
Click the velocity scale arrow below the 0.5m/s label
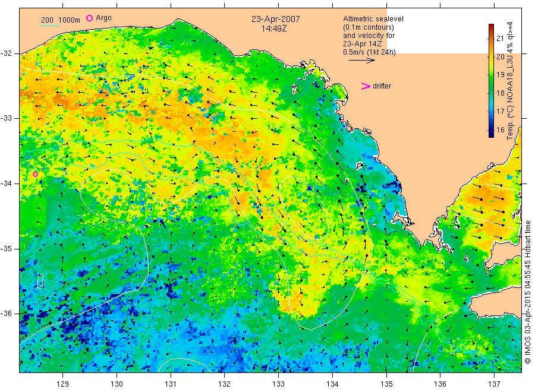[x=362, y=61]
